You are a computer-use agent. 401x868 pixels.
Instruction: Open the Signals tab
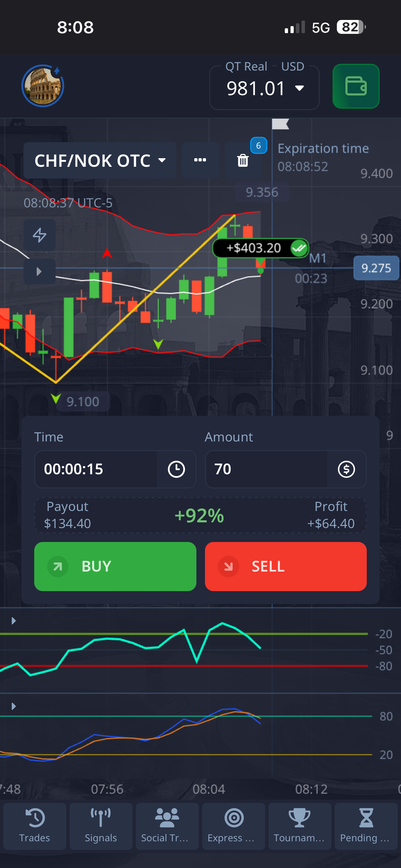(101, 826)
